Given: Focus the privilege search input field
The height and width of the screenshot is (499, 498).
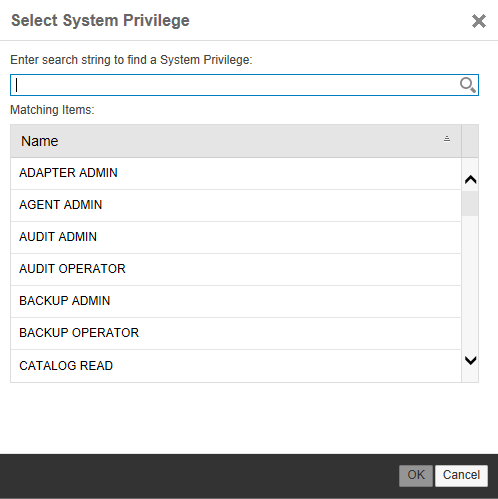Looking at the screenshot, I should coord(244,85).
